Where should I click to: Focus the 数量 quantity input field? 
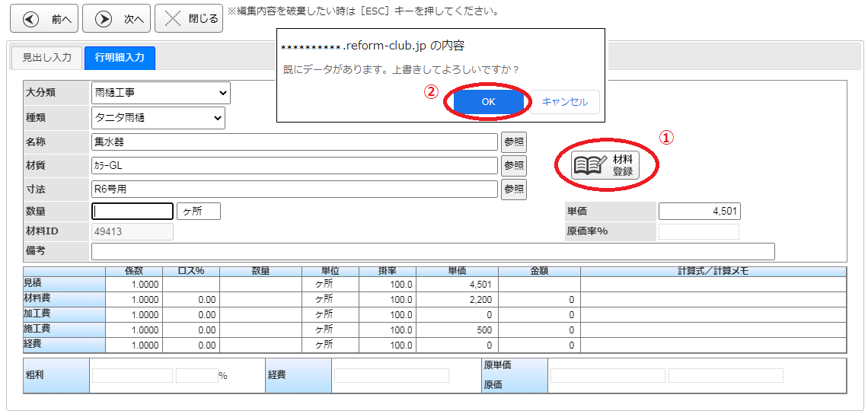[132, 212]
